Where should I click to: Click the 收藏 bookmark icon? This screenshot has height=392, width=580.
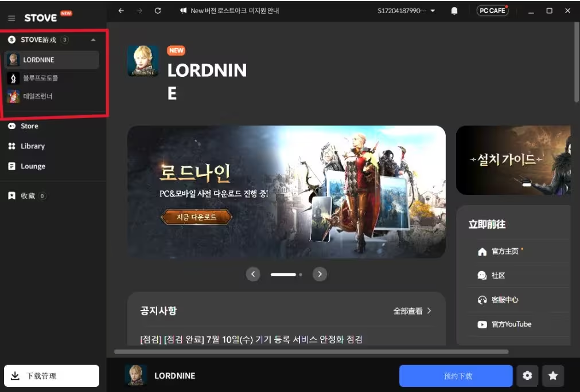[x=12, y=196]
